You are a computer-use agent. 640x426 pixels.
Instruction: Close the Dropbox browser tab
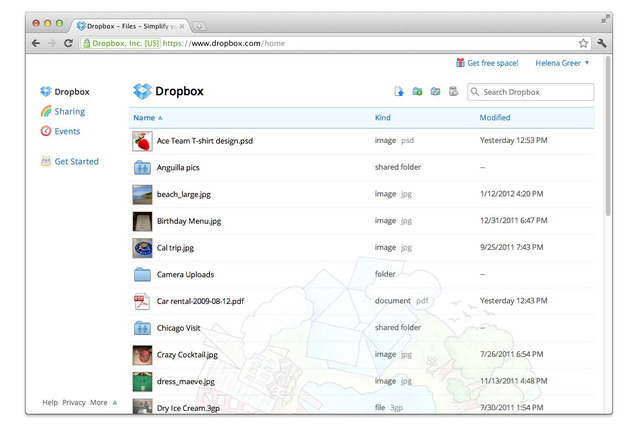click(182, 26)
